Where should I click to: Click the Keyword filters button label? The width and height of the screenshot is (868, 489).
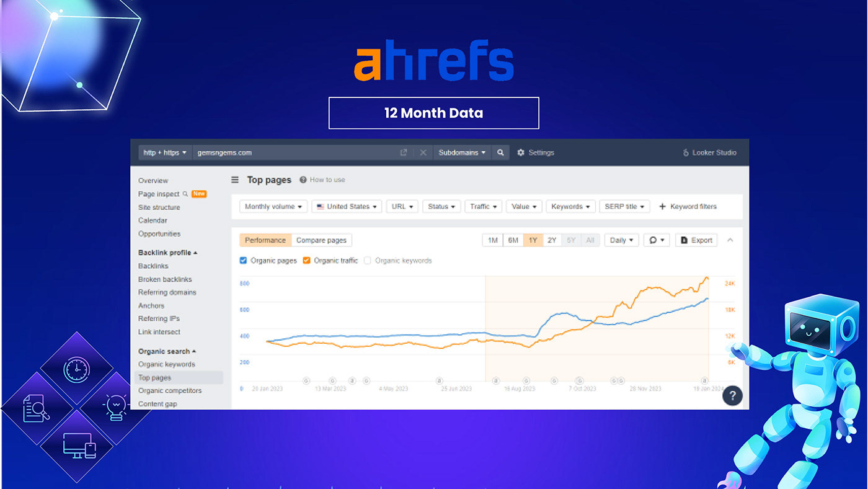[x=693, y=207]
